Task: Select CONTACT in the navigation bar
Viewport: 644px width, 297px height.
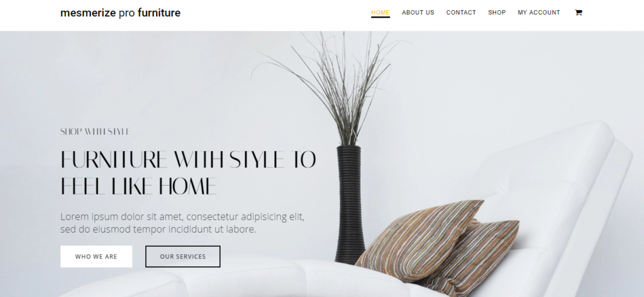Action: click(461, 13)
